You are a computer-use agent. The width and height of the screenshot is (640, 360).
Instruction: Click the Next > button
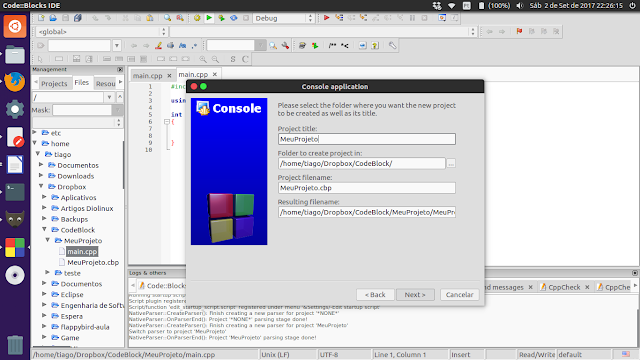point(415,295)
